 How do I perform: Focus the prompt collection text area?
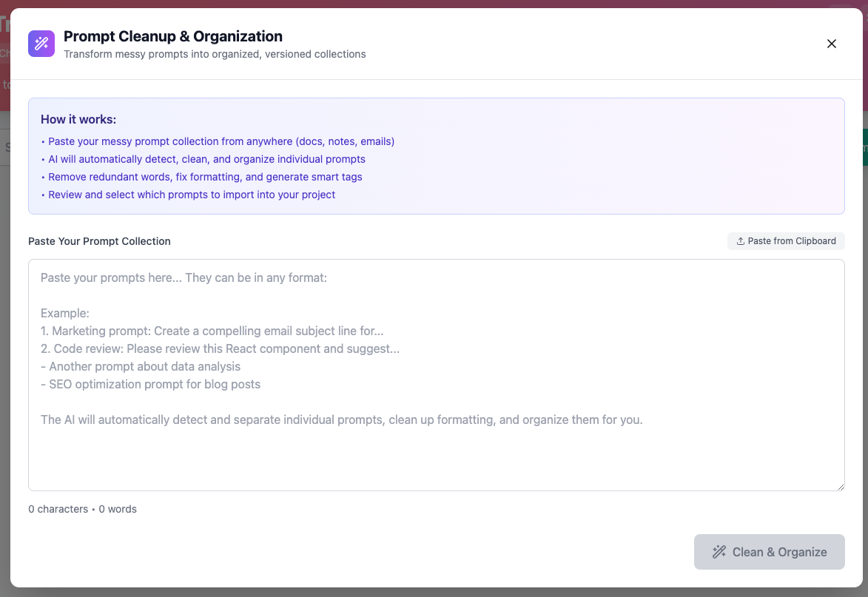436,444
